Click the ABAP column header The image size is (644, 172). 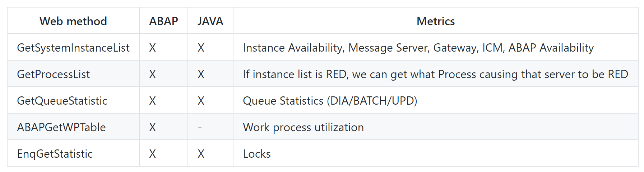click(x=163, y=21)
